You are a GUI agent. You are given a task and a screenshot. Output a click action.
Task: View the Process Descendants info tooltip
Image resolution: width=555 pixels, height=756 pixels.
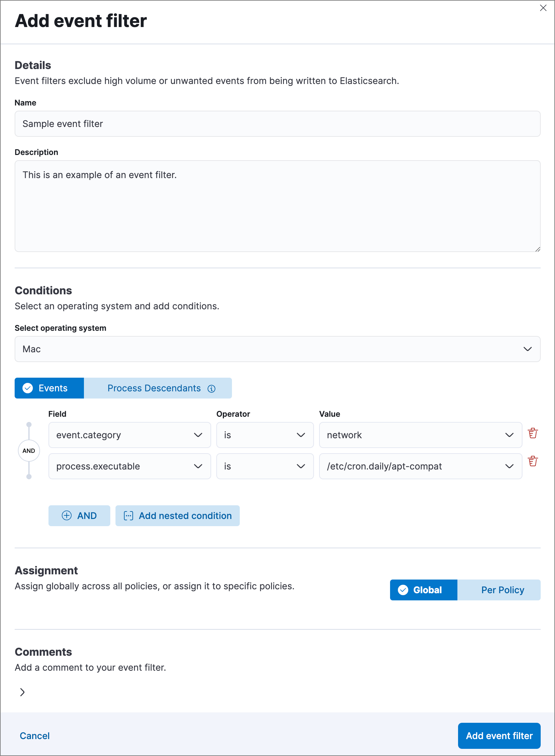click(211, 388)
